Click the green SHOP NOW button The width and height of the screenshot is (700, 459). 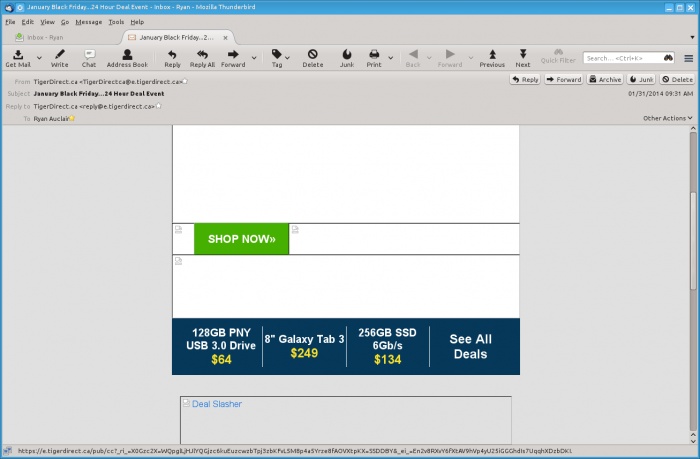pyautogui.click(x=241, y=239)
